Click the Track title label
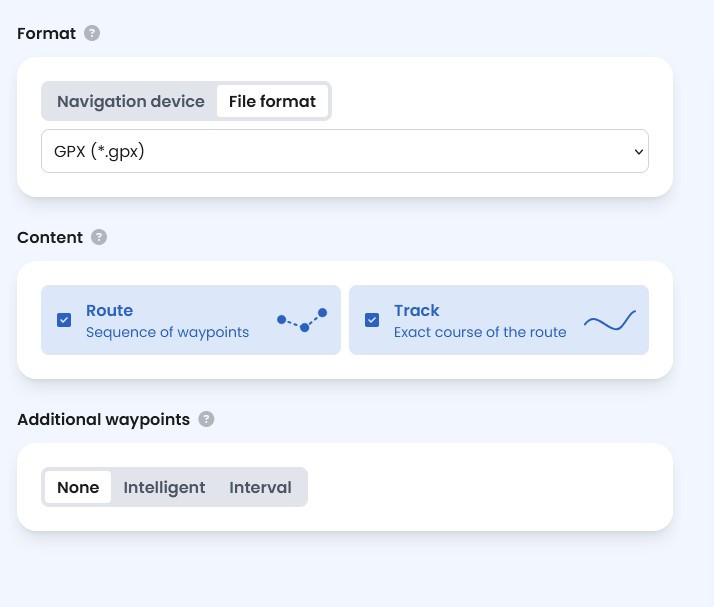Screen dimensions: 714x607 [x=417, y=311]
